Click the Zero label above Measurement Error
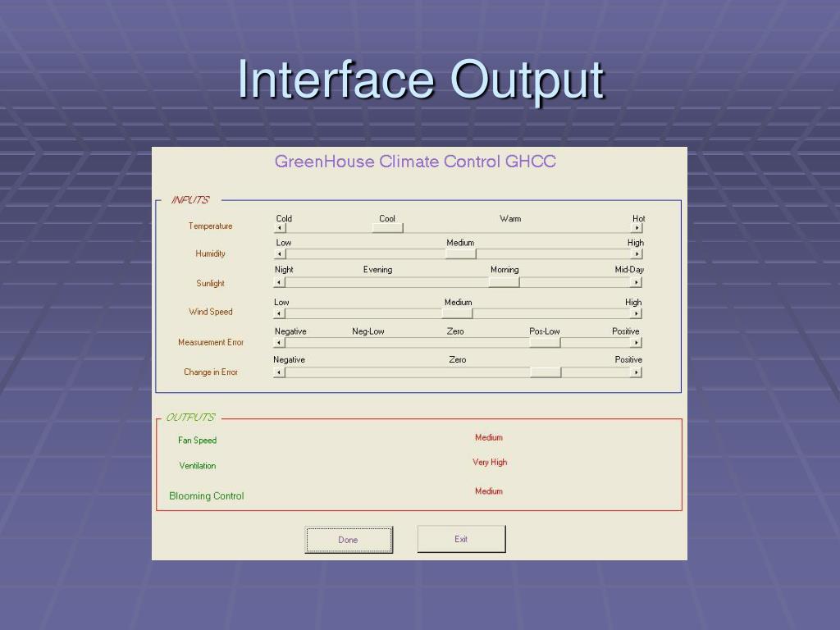Screen dimensions: 840x630 455,331
